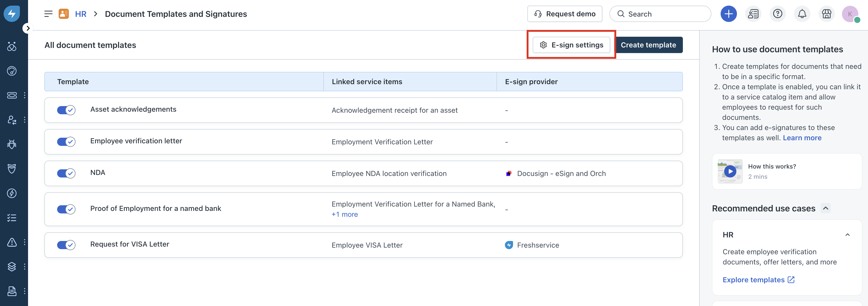Open the task list icon in sidebar
Screen dimensions: 868x306
(x=12, y=218)
